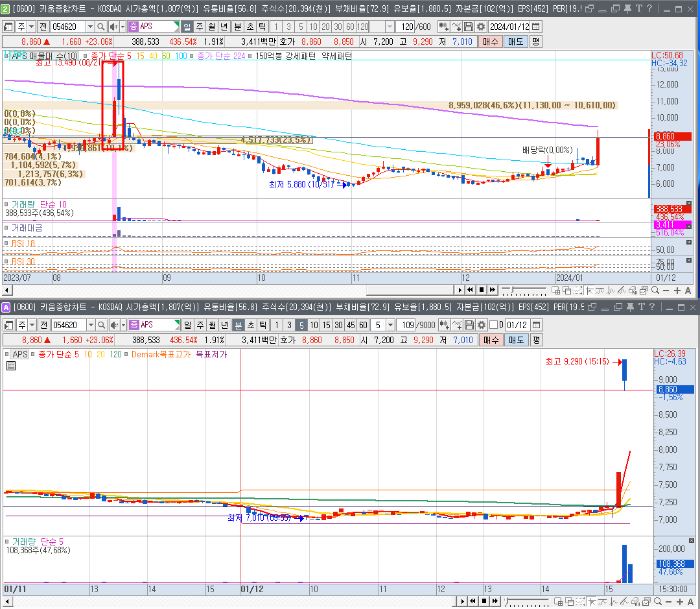Click rewind button in top chart replay controls
Screen dimensions: 700x609
tap(470, 291)
